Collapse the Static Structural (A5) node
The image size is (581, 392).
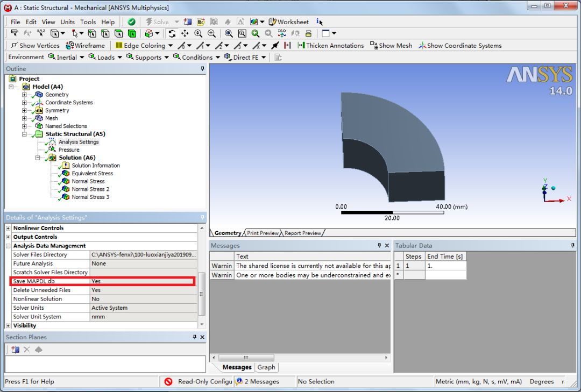click(24, 134)
